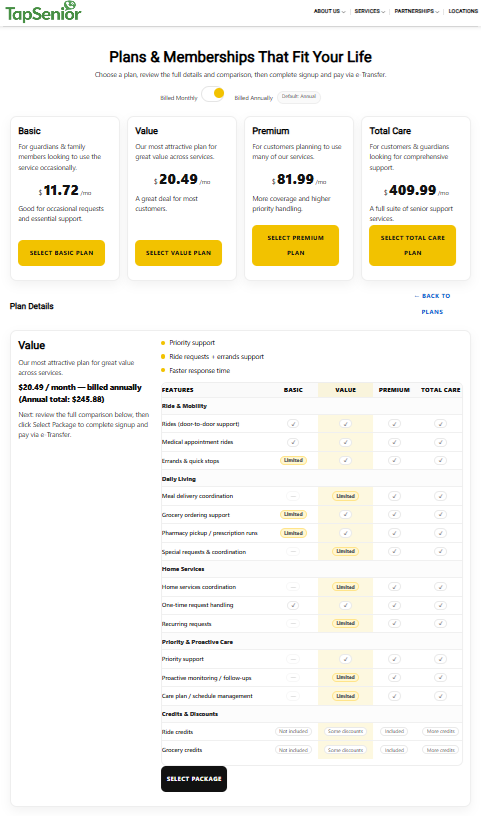Click the More credits pill for Grocery credits
The width and height of the screenshot is (481, 816).
coord(440,750)
